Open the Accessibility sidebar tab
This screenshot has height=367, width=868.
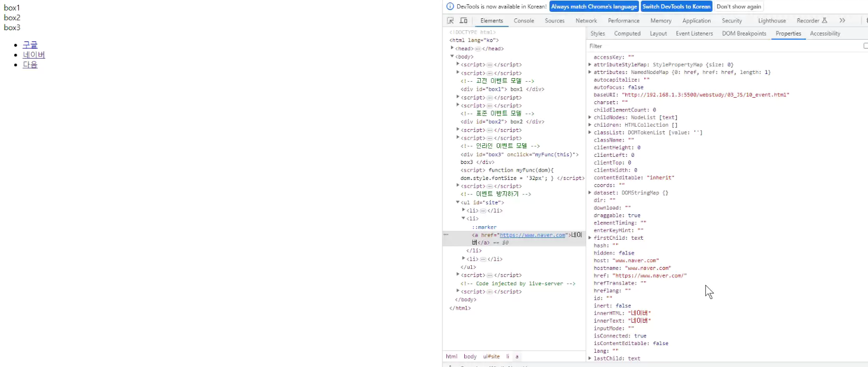825,34
